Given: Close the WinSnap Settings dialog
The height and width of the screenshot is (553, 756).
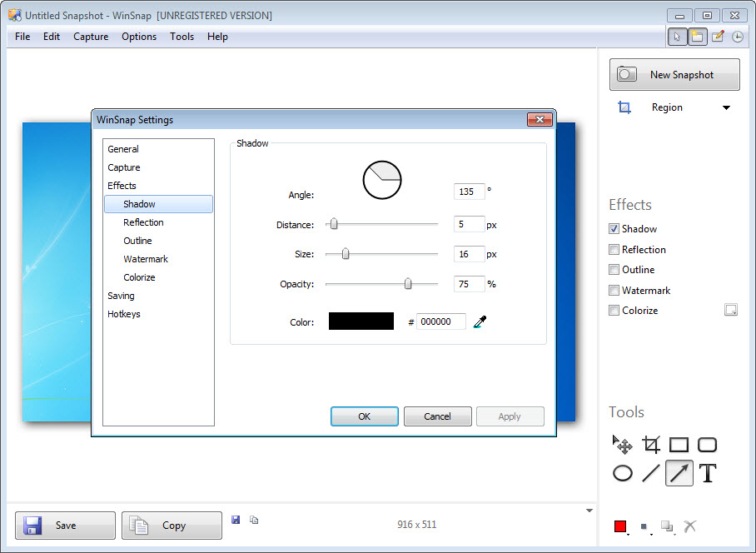Looking at the screenshot, I should pos(540,120).
